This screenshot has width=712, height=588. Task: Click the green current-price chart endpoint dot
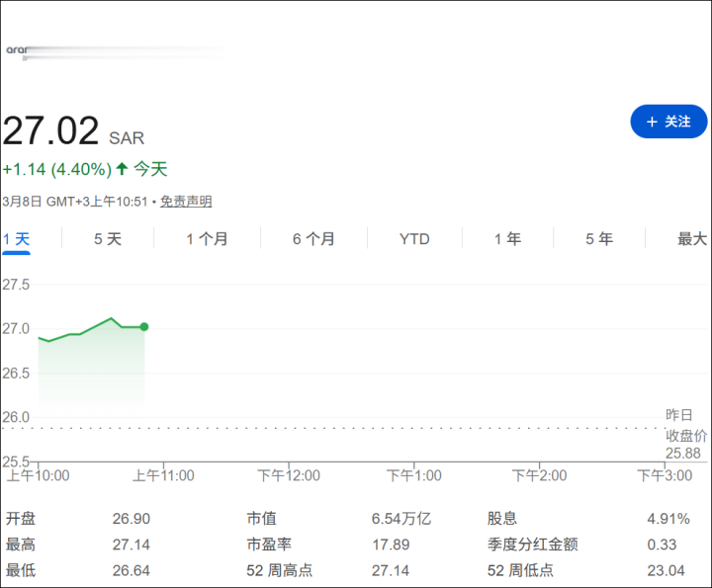144,327
